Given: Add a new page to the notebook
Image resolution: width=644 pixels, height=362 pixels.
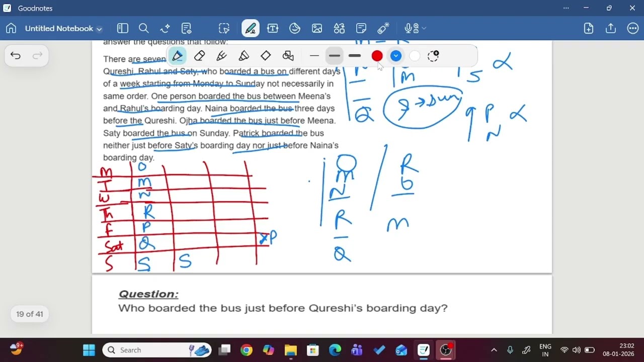Looking at the screenshot, I should click(x=589, y=29).
